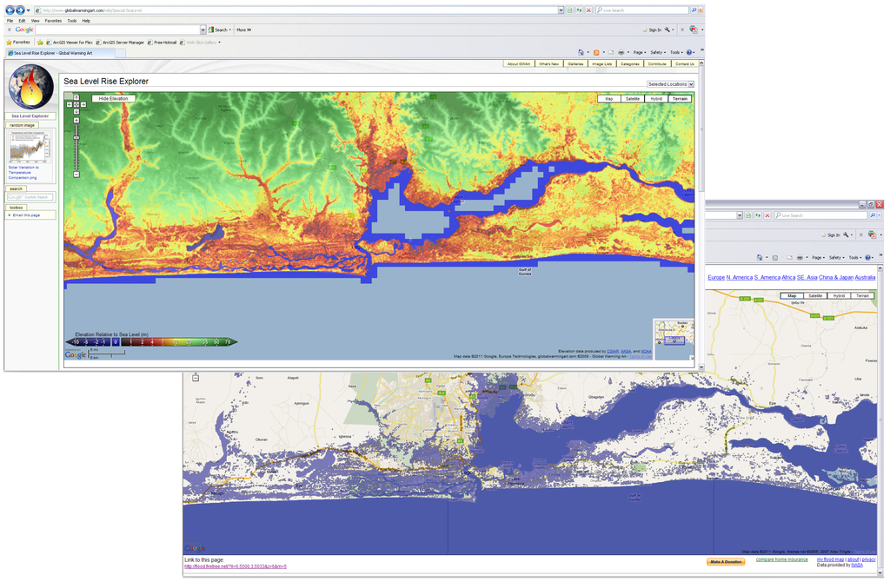Close the Google Toolbar in the front browser
Screen dimensions: 890x588
[9, 30]
